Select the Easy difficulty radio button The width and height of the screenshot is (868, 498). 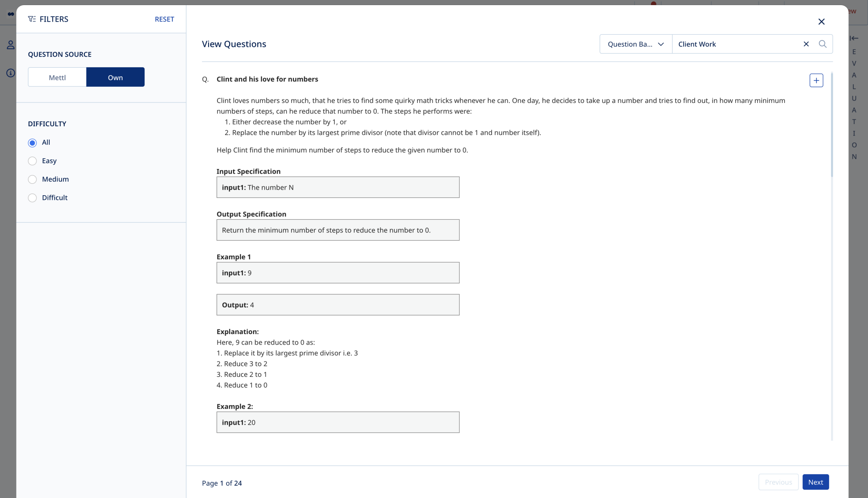coord(32,161)
